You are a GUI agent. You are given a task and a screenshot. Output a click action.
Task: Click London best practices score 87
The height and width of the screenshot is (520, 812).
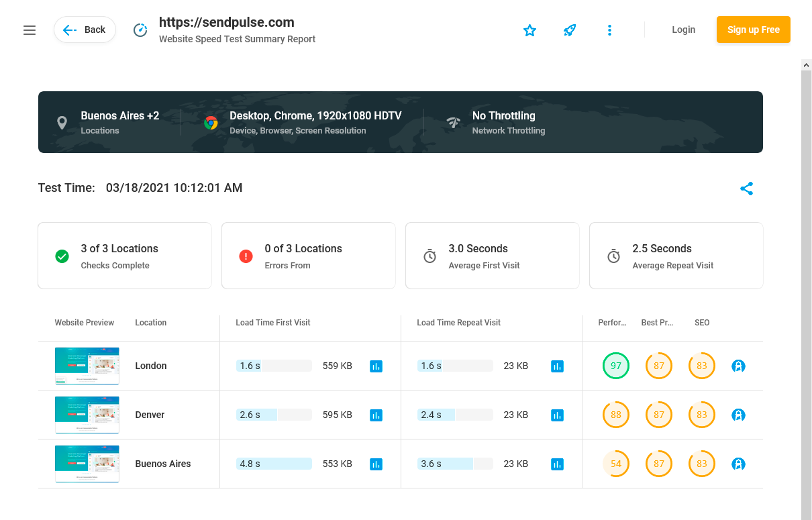point(659,366)
